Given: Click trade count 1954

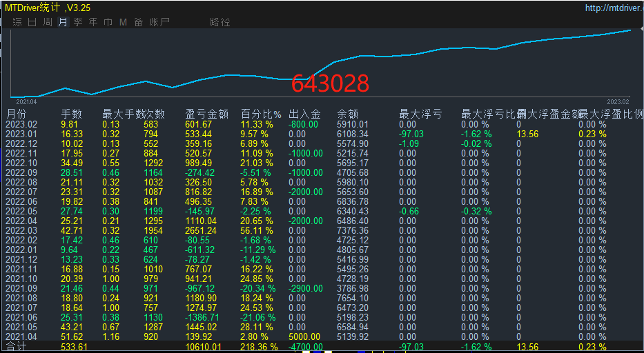Looking at the screenshot, I should tap(153, 231).
